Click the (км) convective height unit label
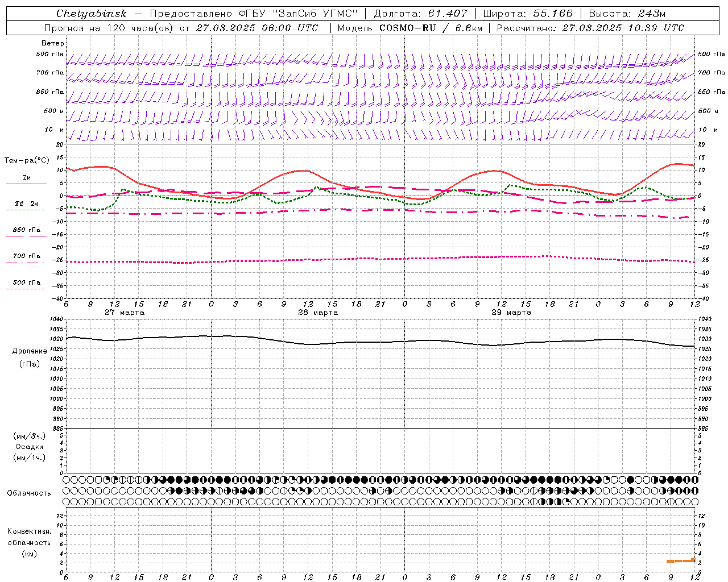Viewport: 728px width, 582px height. pyautogui.click(x=29, y=554)
